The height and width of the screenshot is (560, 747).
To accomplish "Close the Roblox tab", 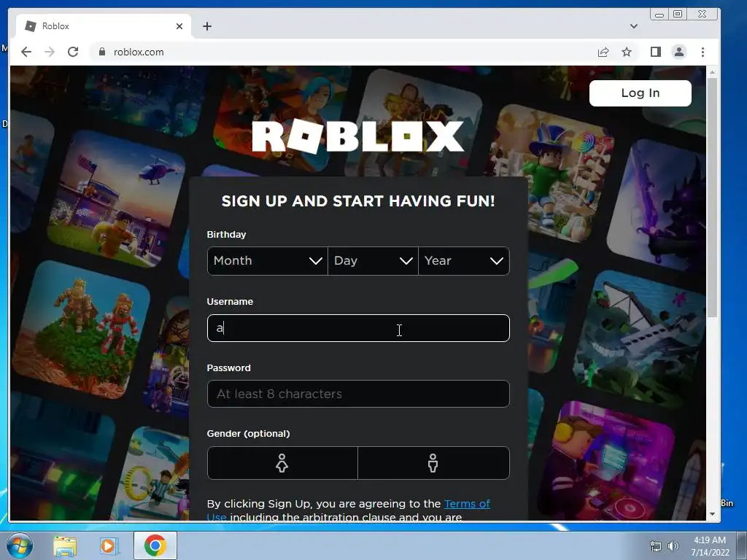I will coord(179,26).
